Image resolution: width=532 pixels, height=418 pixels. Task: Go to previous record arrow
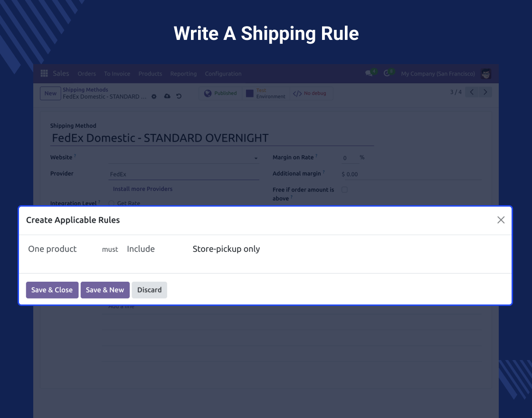472,92
